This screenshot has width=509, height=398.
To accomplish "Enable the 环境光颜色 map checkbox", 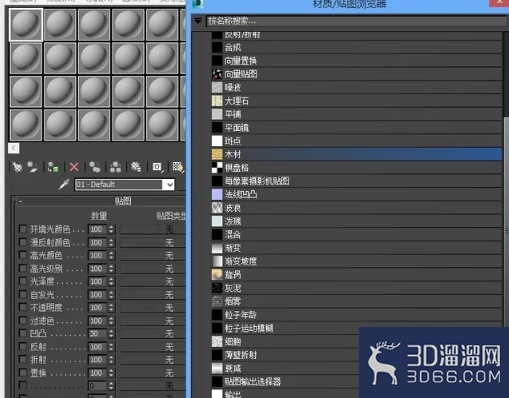I will coord(23,229).
